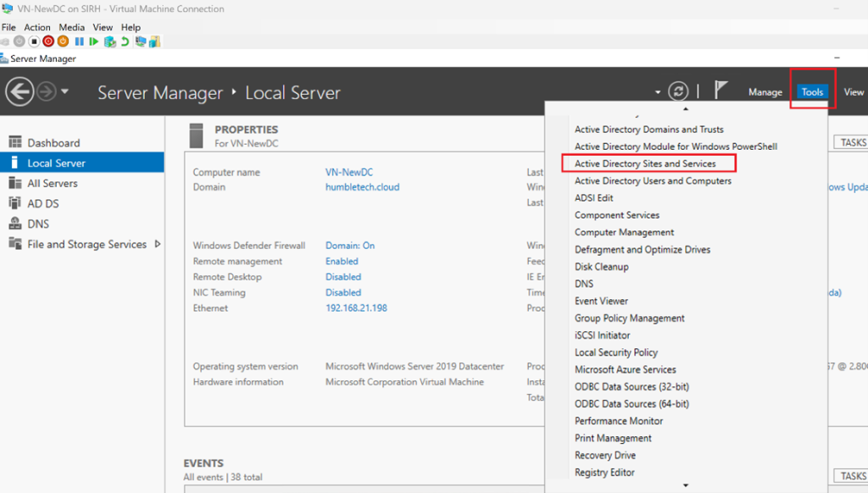Open the Media menu of VM Connection

pyautogui.click(x=71, y=27)
